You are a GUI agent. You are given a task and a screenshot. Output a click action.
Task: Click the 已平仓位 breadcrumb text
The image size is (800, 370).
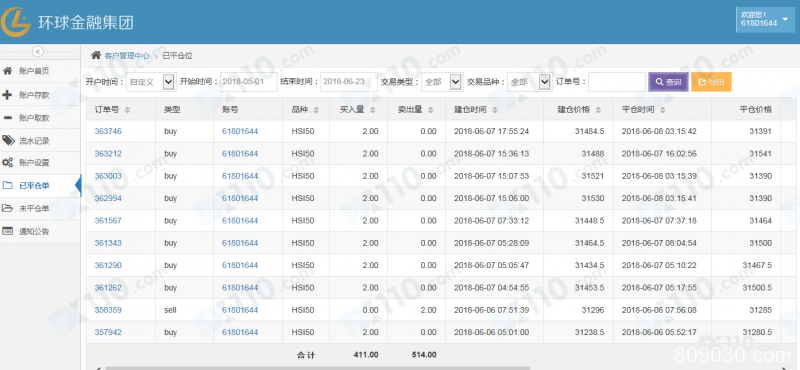(177, 56)
